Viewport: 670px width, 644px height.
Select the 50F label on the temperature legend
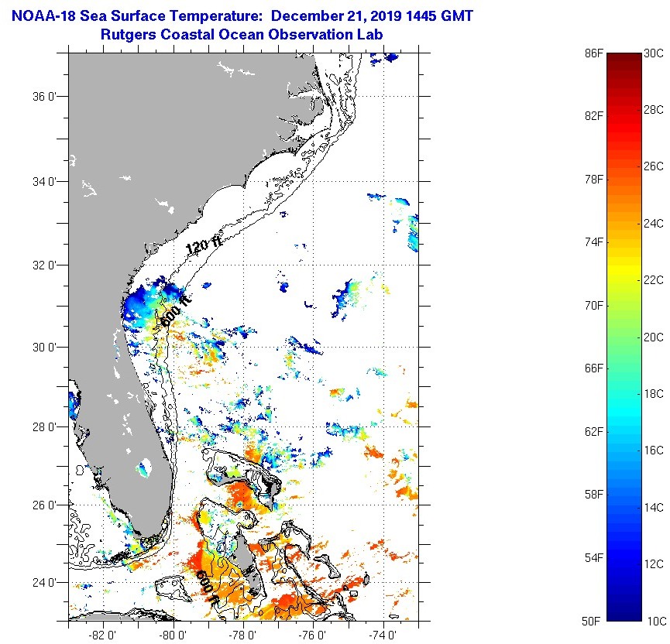(593, 621)
